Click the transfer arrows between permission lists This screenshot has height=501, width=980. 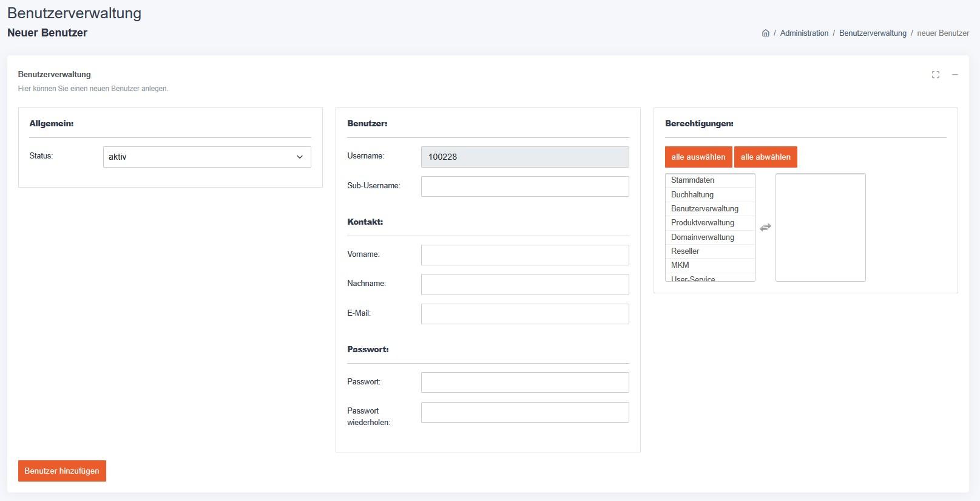(765, 227)
